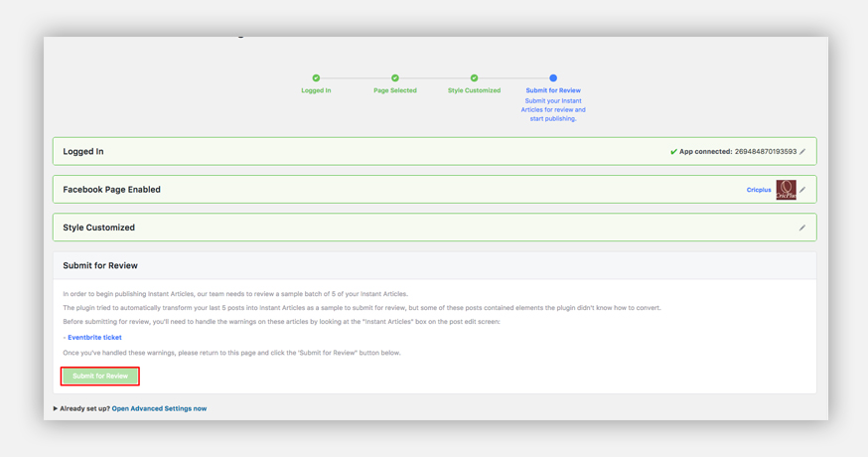
Task: Click the Style Customized step checkmark circle
Action: tap(474, 77)
